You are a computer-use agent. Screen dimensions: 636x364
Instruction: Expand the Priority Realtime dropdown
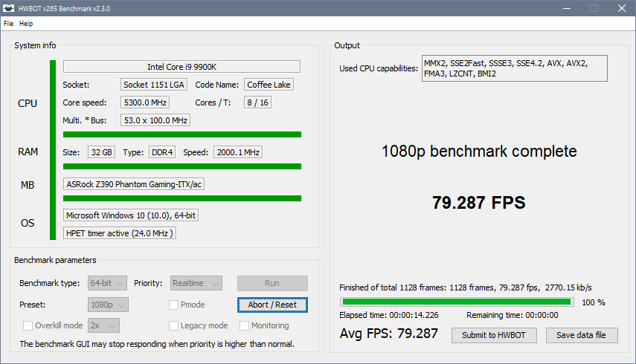pyautogui.click(x=196, y=284)
